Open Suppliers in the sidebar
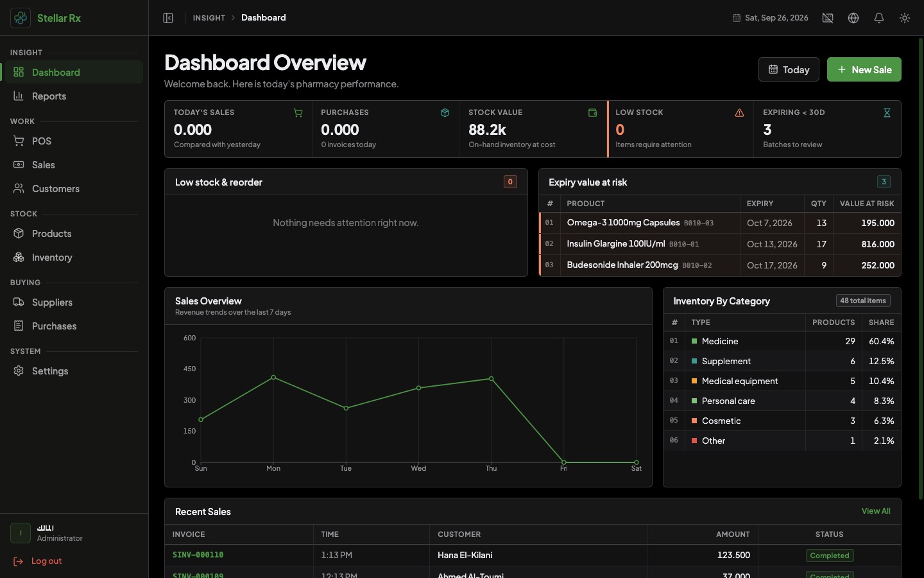 point(74,302)
